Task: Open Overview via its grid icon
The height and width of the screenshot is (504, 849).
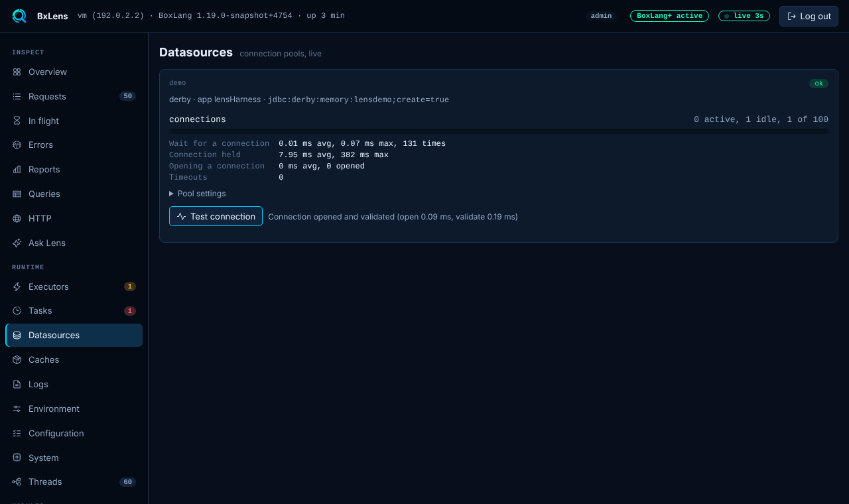Action: point(17,72)
